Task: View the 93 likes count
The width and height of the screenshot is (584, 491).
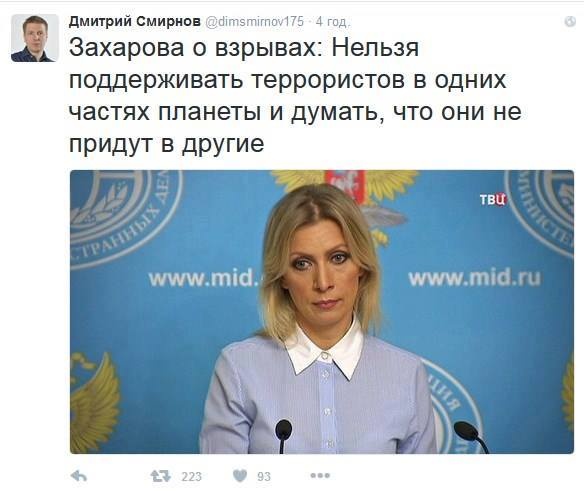Action: pyautogui.click(x=264, y=476)
